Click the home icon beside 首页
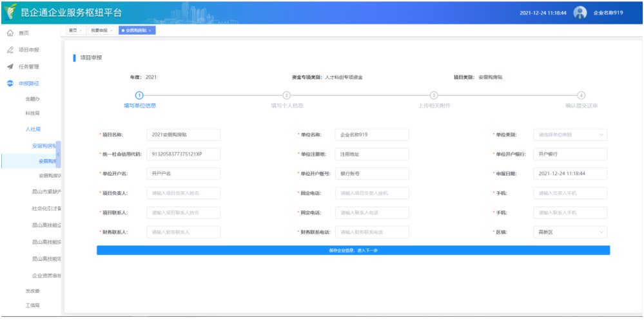Image resolution: width=644 pixels, height=320 pixels. (x=10, y=33)
